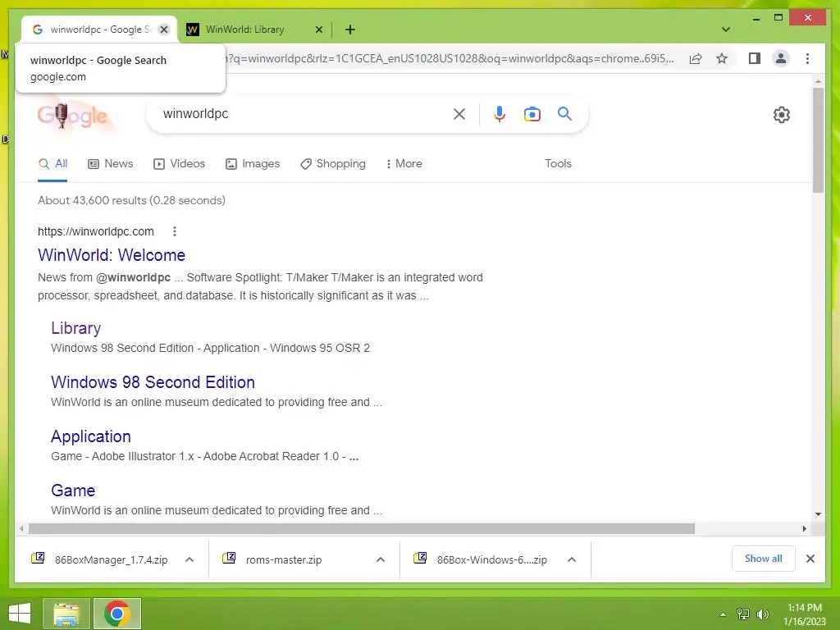This screenshot has height=630, width=840.
Task: Click the horizontal scroll left arrow
Action: [21, 529]
